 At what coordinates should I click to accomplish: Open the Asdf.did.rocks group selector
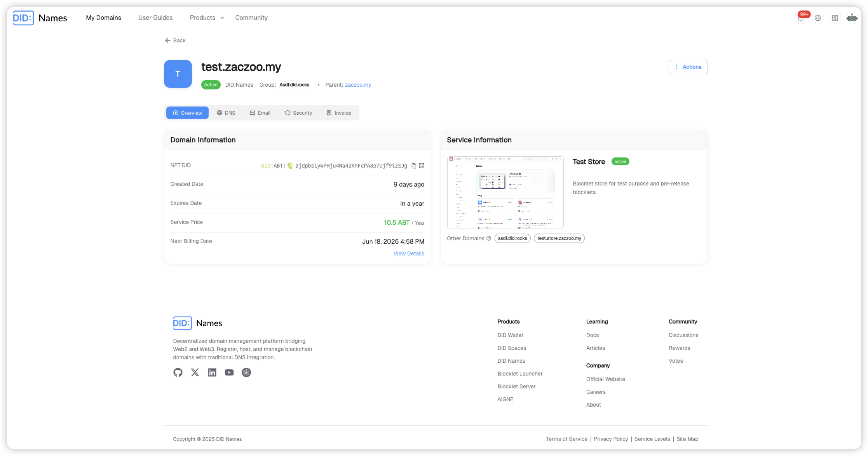295,85
